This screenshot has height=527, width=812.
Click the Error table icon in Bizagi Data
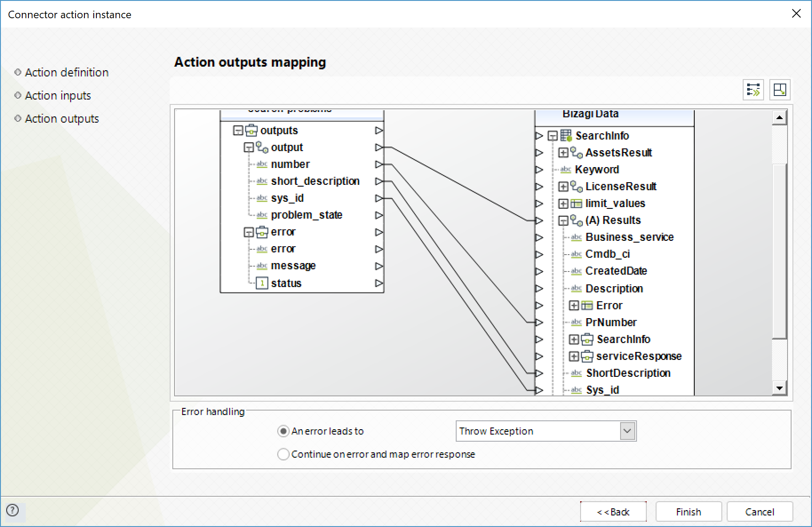pos(587,306)
